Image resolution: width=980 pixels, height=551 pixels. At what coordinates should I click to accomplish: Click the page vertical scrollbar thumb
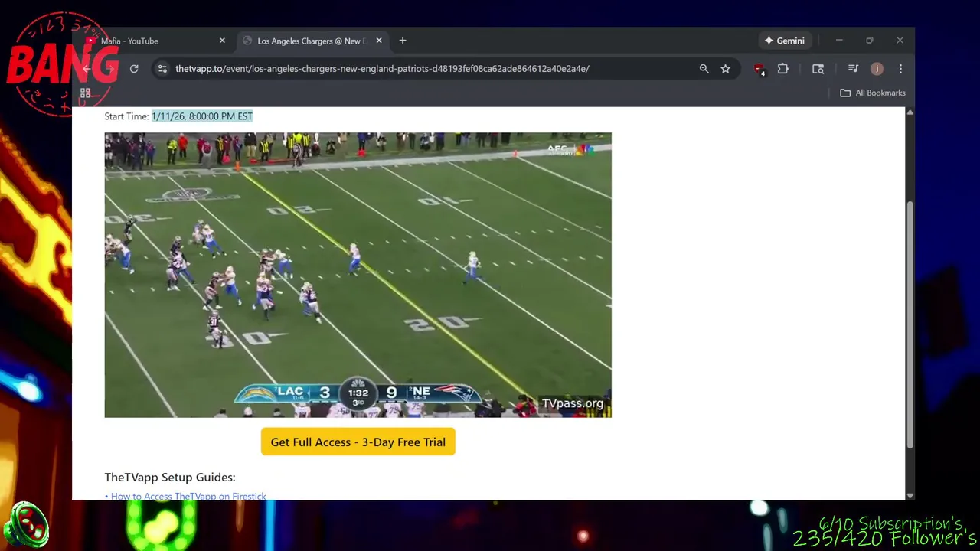910,324
